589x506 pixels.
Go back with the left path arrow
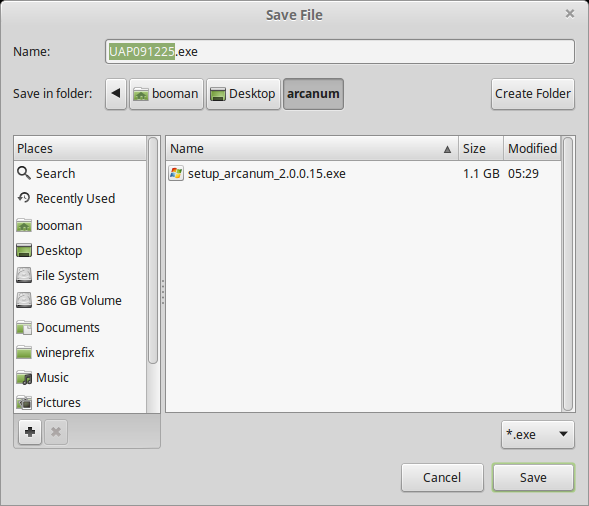pyautogui.click(x=116, y=94)
